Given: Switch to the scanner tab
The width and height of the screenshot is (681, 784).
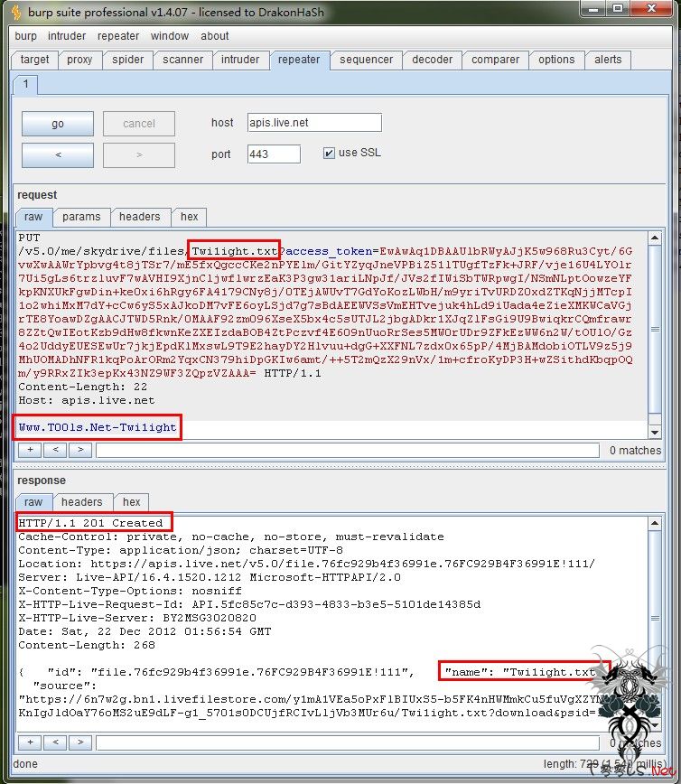Looking at the screenshot, I should [182, 60].
